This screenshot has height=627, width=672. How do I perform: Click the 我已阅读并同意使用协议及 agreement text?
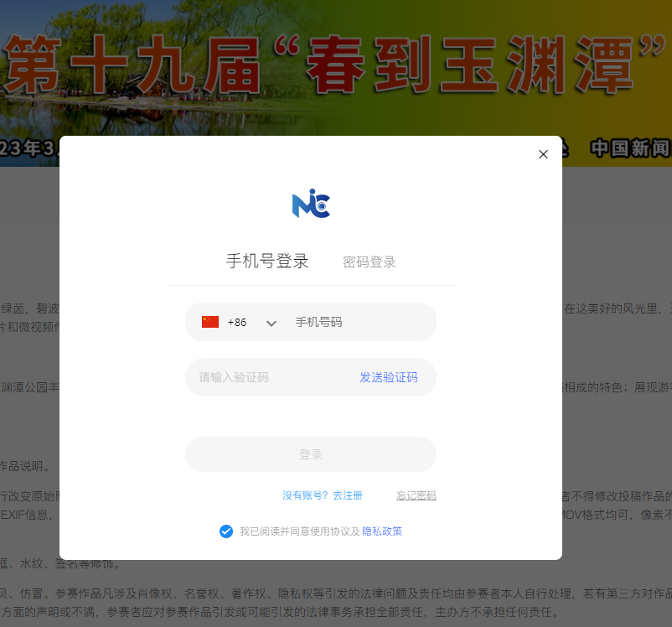[x=300, y=531]
